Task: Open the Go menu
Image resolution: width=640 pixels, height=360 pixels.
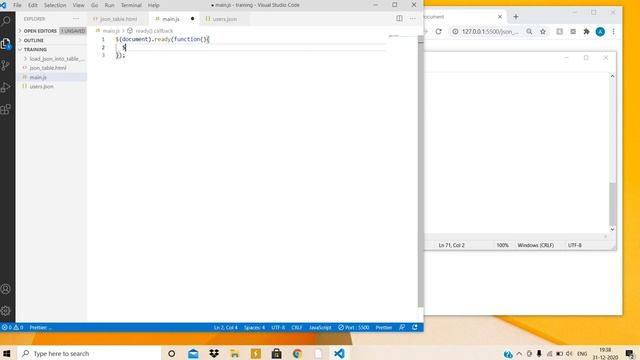Action: (95, 5)
